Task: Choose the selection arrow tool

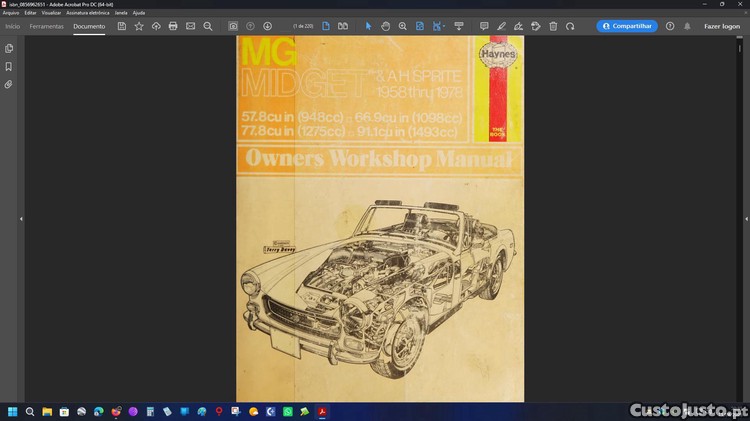Action: 368,26
